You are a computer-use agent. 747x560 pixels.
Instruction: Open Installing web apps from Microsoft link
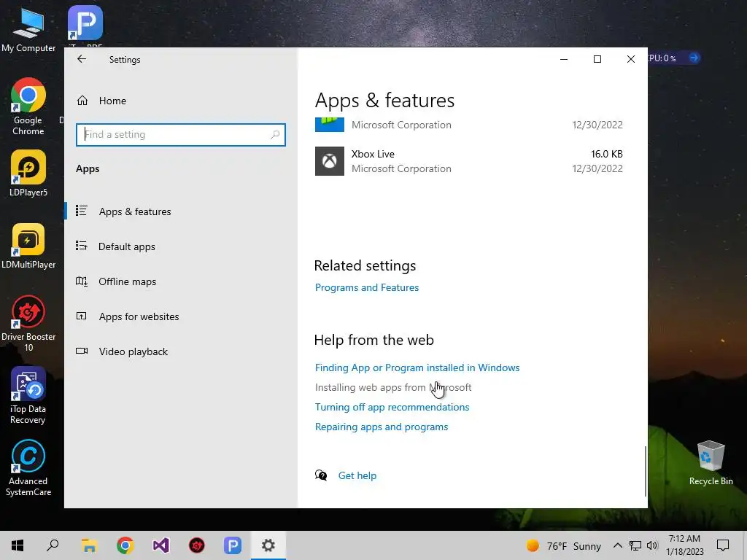pyautogui.click(x=393, y=388)
